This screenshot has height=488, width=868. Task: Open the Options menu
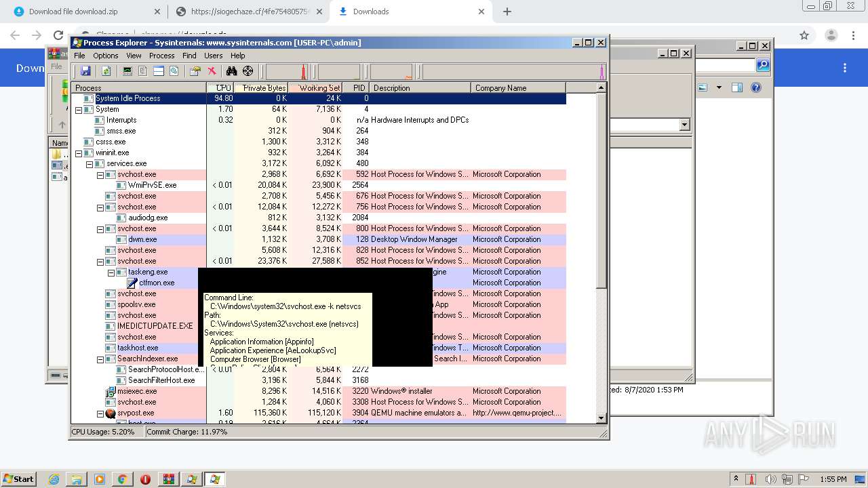point(106,56)
